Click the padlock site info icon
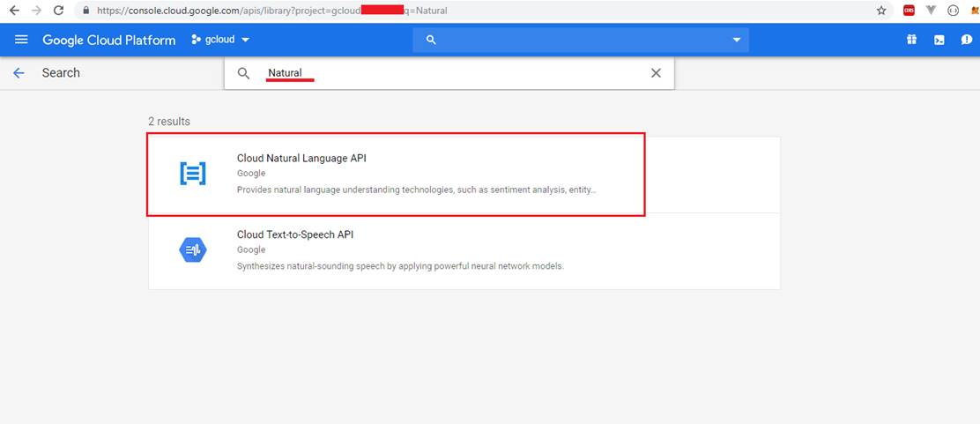The image size is (980, 424). [86, 11]
